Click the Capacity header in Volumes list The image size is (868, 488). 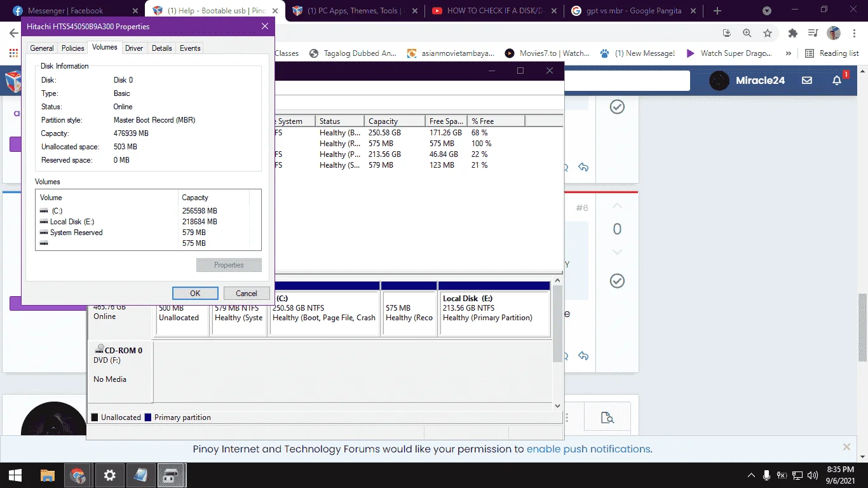point(214,198)
